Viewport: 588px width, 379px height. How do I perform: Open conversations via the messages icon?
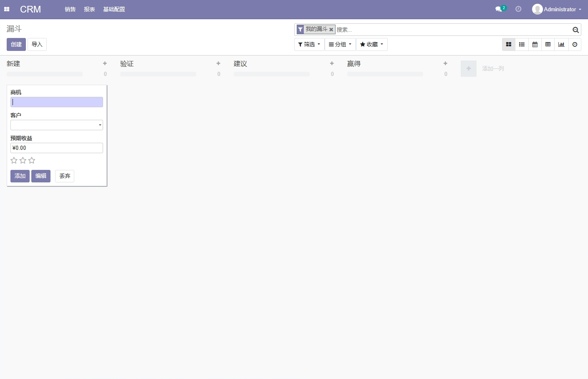(x=498, y=9)
